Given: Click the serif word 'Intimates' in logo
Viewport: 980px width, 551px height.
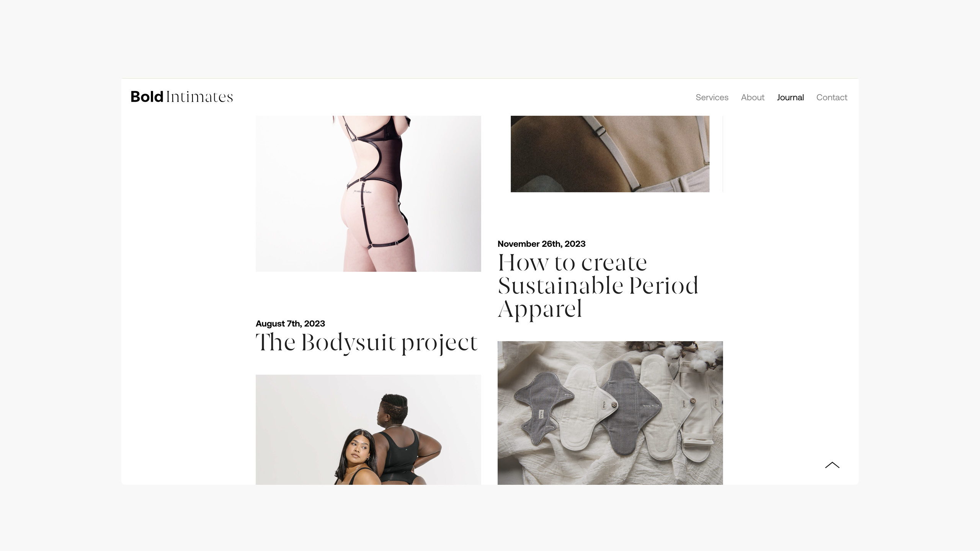Looking at the screenshot, I should [199, 97].
